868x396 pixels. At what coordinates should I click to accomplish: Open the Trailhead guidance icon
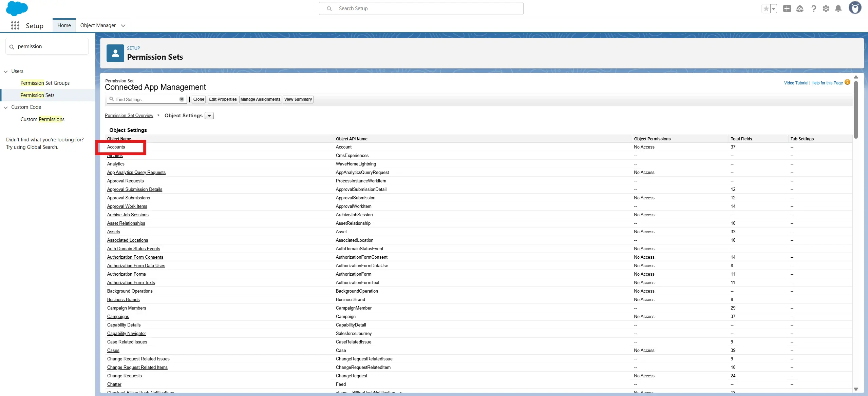tap(800, 9)
